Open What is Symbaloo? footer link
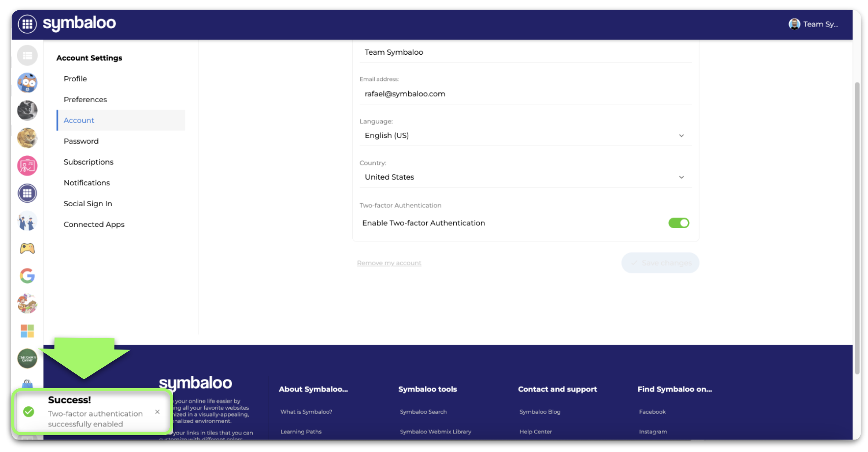 coord(306,412)
